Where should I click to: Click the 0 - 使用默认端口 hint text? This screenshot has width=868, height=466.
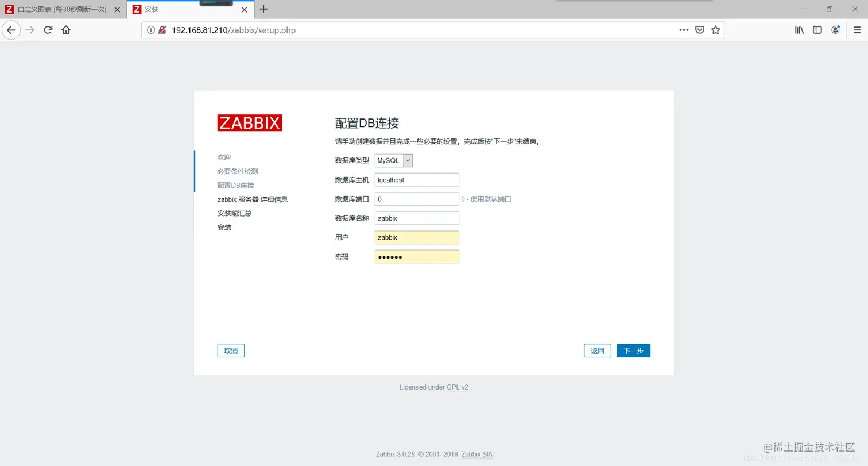[486, 199]
